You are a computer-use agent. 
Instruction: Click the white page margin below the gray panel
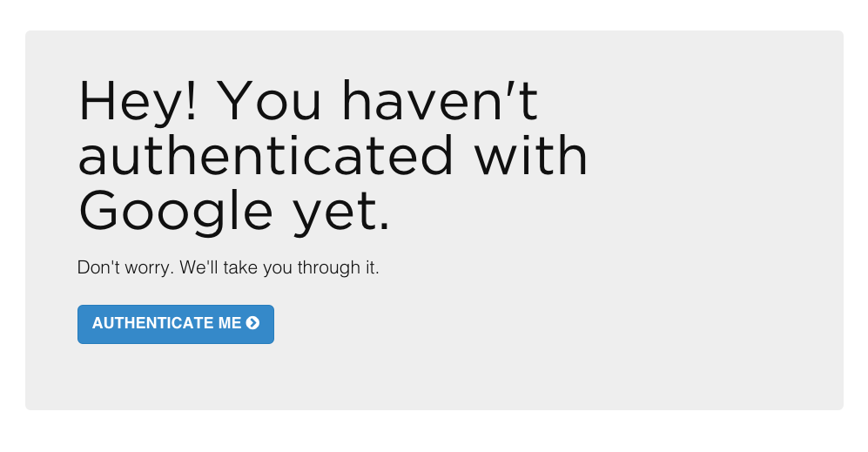click(x=434, y=432)
